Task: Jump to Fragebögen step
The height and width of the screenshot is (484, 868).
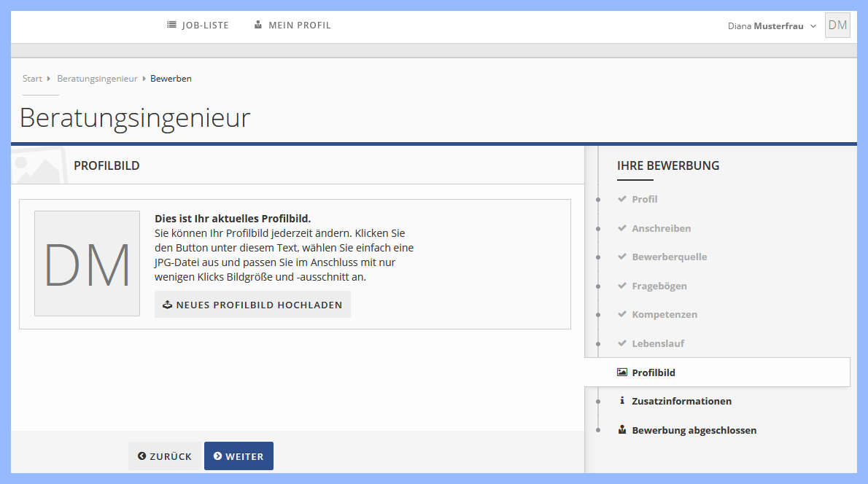Action: [659, 286]
